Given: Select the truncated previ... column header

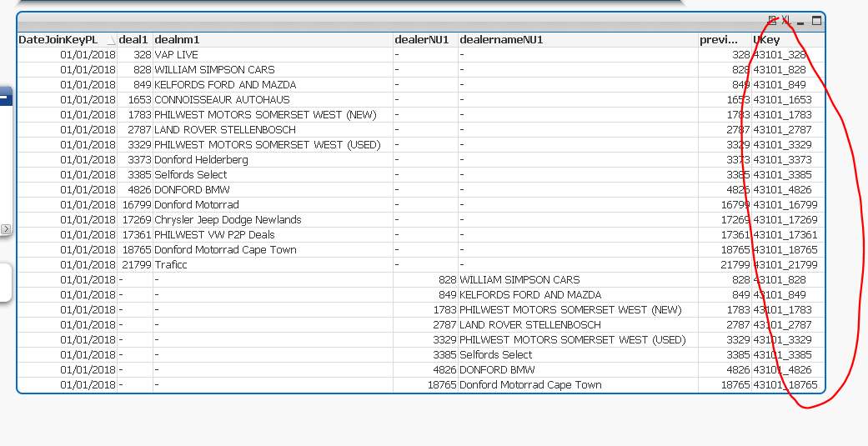Looking at the screenshot, I should coord(719,40).
